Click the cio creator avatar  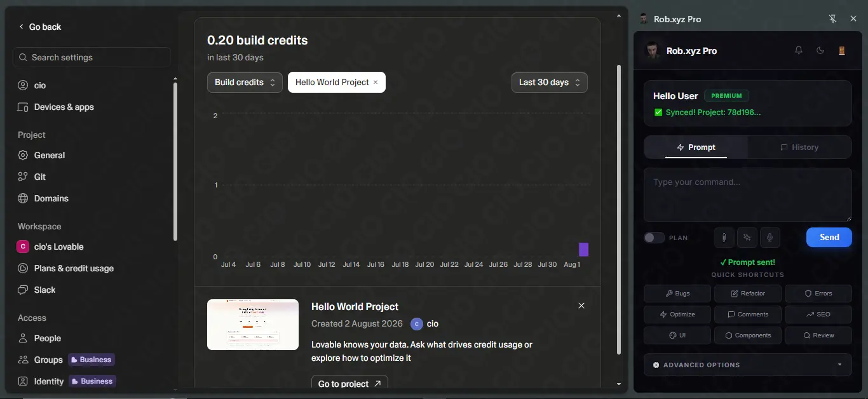click(x=416, y=324)
